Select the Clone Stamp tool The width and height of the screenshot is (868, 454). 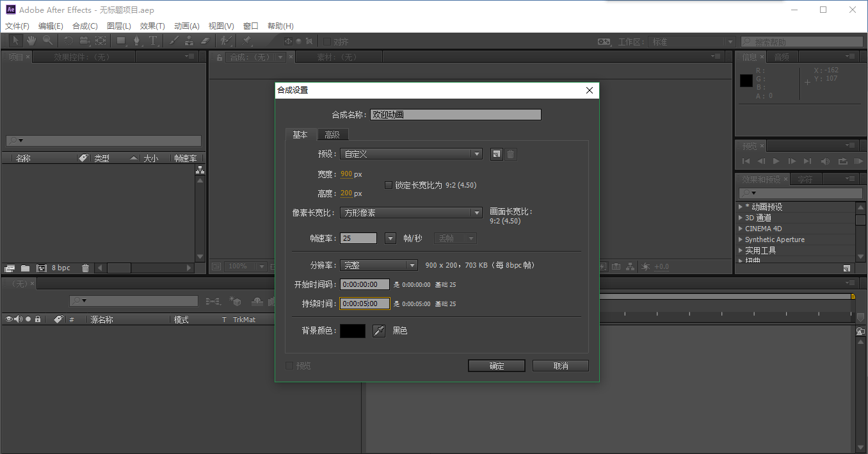coord(189,40)
